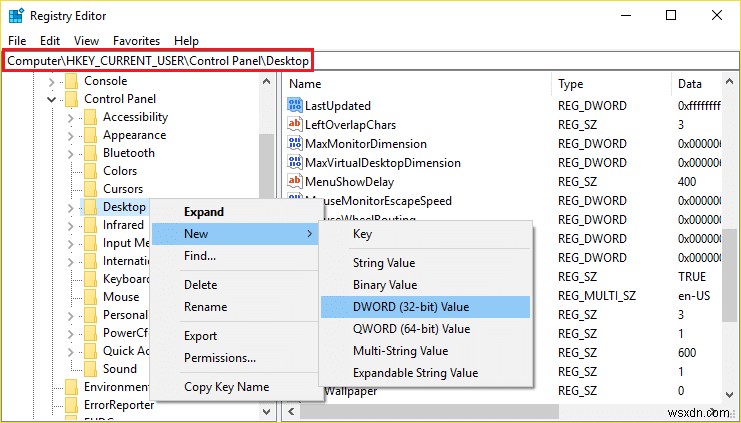This screenshot has height=423, width=741.
Task: Expand the Desktop subkey arrow
Action: [71, 207]
